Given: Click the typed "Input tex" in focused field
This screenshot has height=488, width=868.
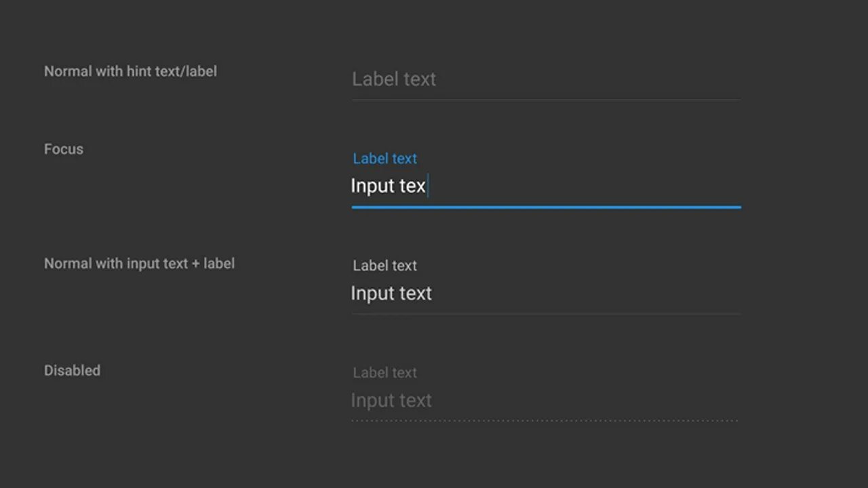Looking at the screenshot, I should coord(388,186).
